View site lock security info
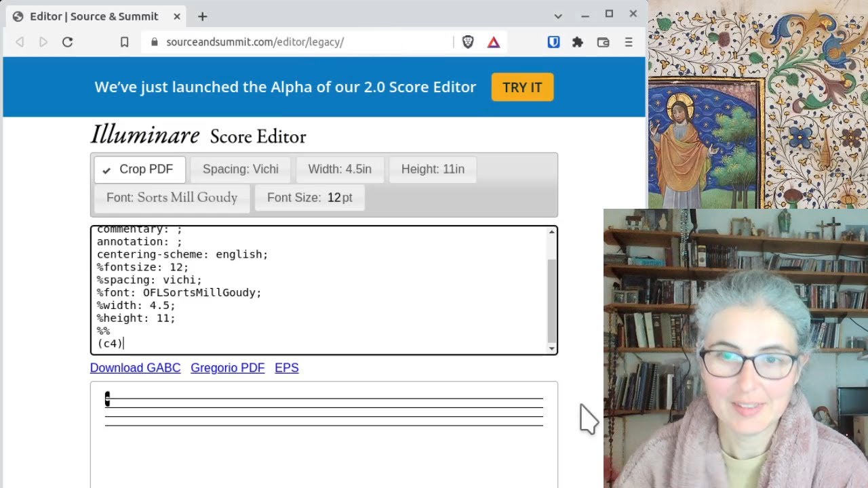The height and width of the screenshot is (488, 868). pos(154,42)
